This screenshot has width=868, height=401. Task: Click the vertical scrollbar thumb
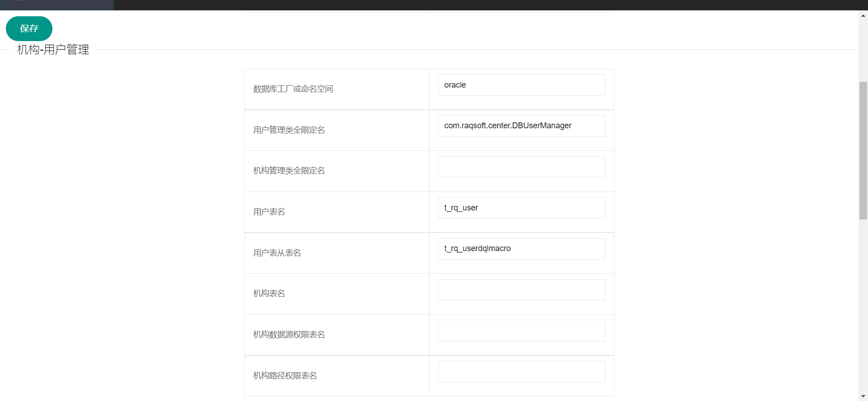863,150
